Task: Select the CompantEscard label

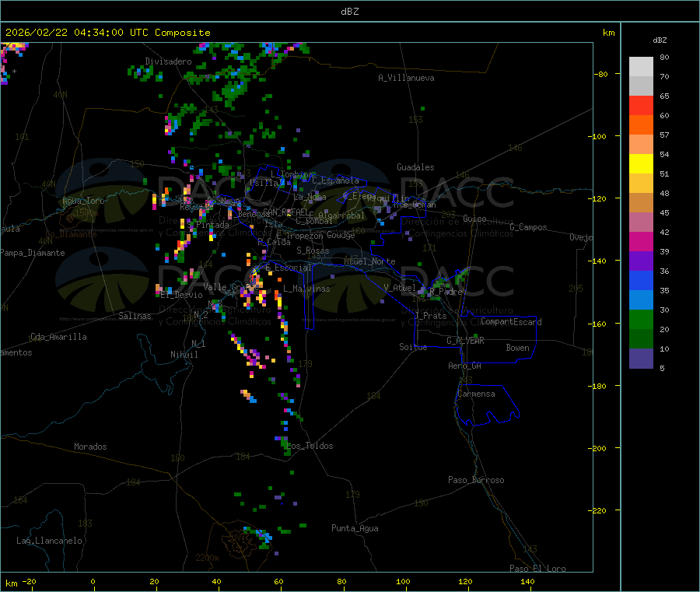Action: (511, 321)
